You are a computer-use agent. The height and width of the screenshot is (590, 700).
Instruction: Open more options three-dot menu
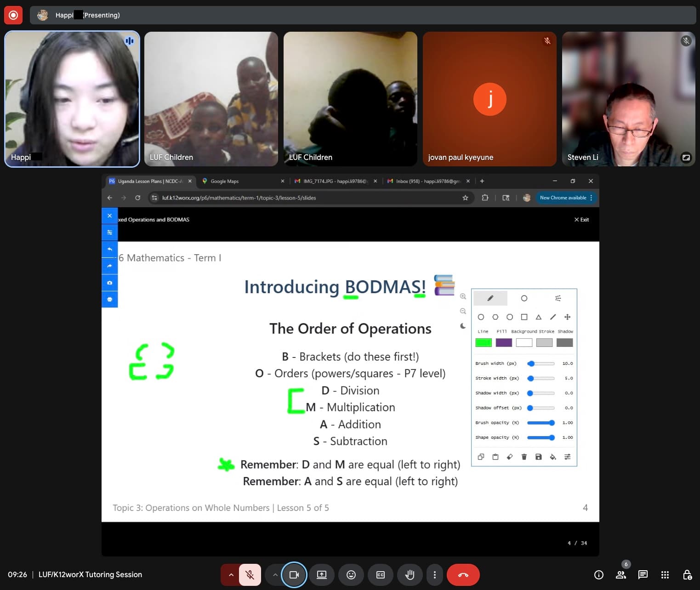[434, 574]
